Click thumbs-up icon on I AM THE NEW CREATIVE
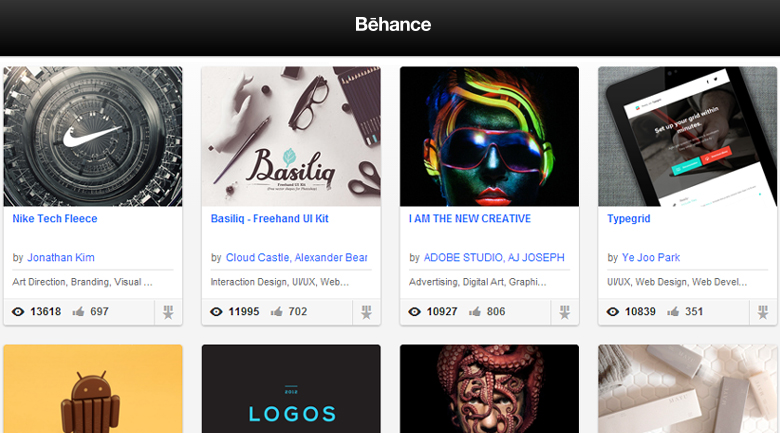 coord(474,312)
